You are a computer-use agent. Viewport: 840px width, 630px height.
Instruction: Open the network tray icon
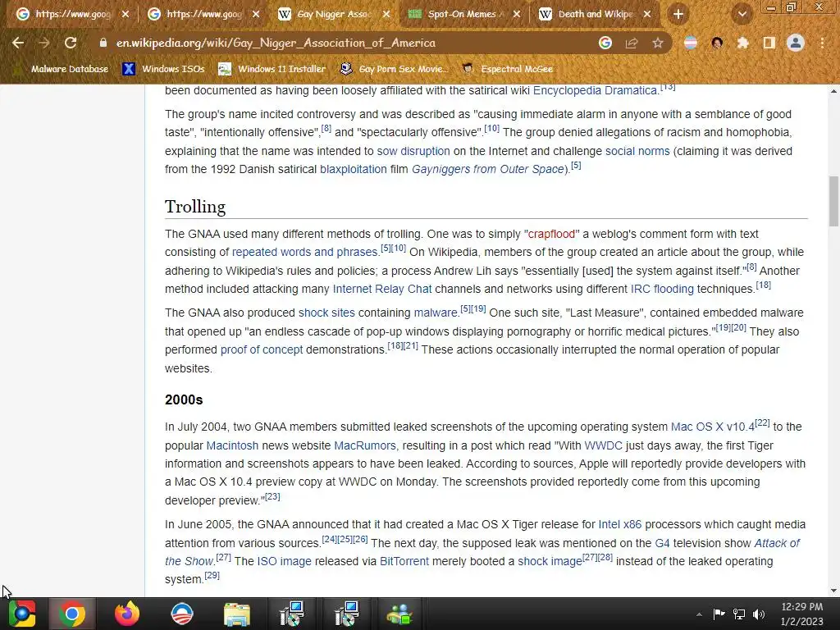click(739, 614)
